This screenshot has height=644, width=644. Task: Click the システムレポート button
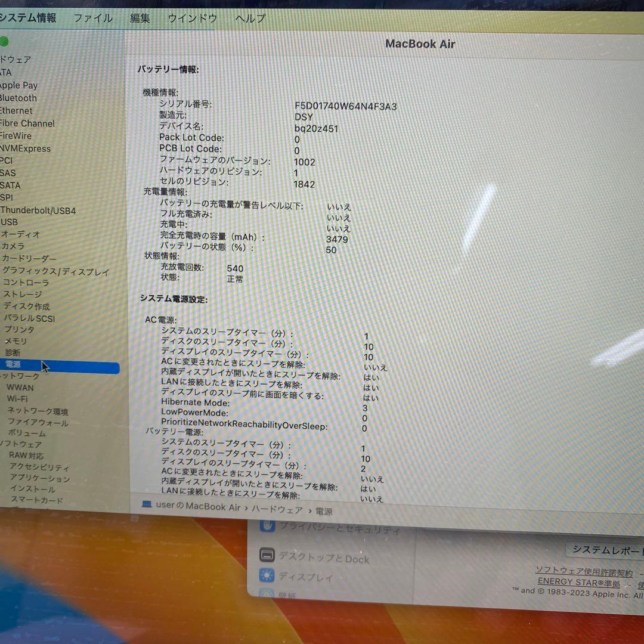(x=605, y=550)
